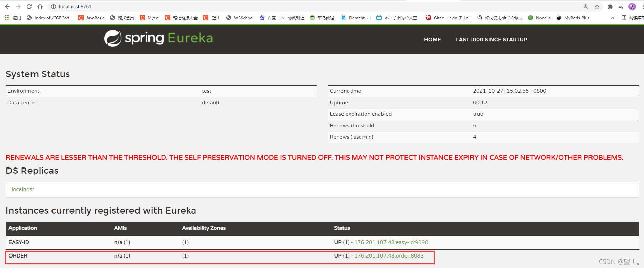Open the apps grid bookmark

click(x=13, y=18)
